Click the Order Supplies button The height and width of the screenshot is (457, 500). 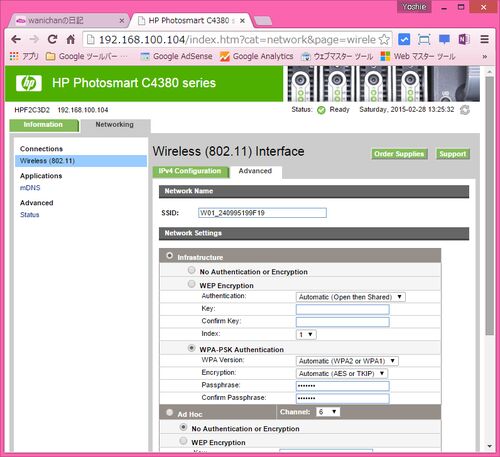tap(399, 154)
